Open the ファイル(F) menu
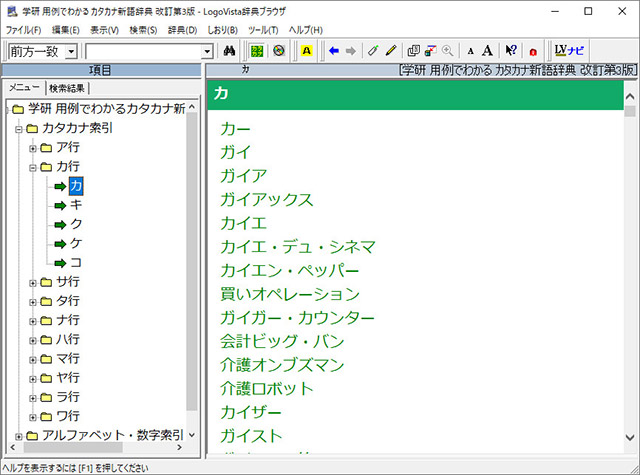 point(23,30)
